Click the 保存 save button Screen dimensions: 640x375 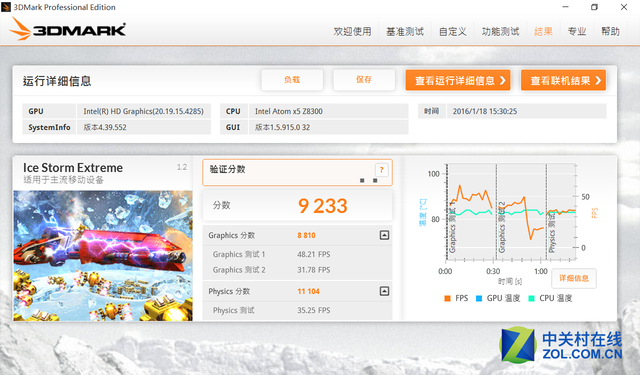pyautogui.click(x=364, y=80)
